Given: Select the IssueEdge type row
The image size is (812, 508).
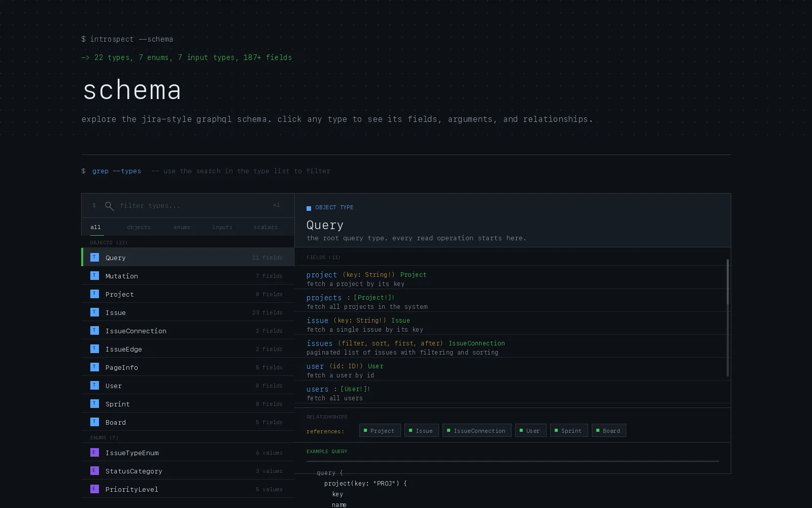Looking at the screenshot, I should pos(188,348).
